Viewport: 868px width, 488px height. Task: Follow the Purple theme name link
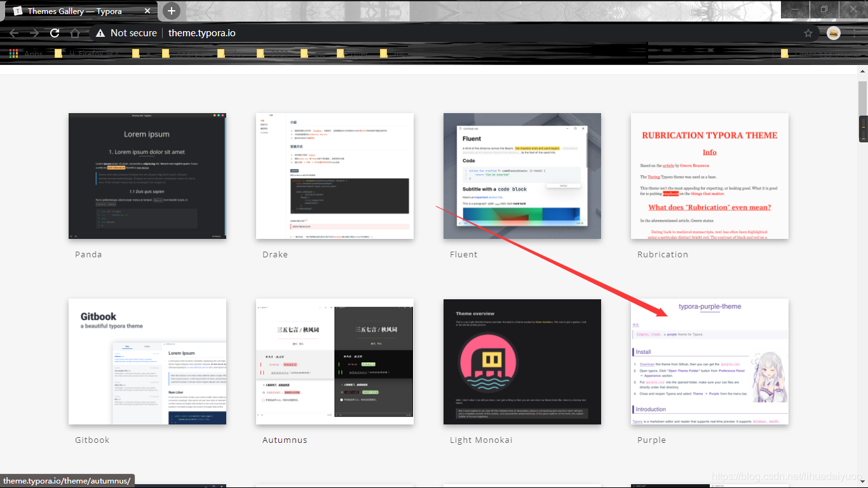click(651, 440)
